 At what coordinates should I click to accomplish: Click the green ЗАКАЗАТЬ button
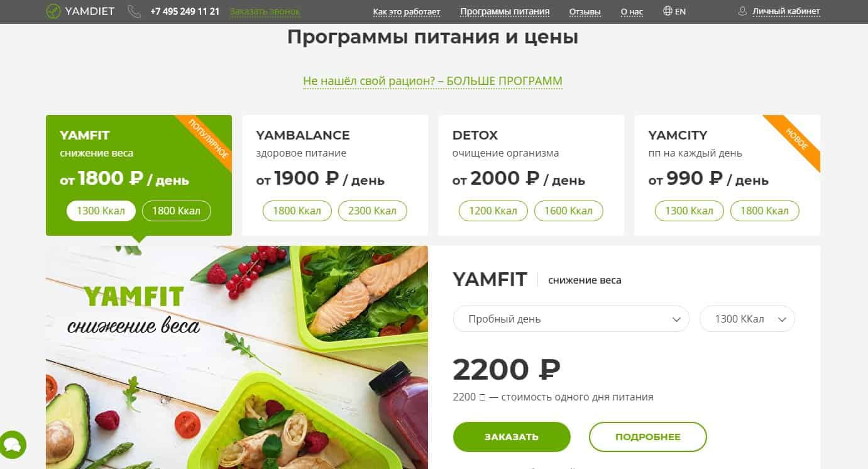pyautogui.click(x=512, y=437)
